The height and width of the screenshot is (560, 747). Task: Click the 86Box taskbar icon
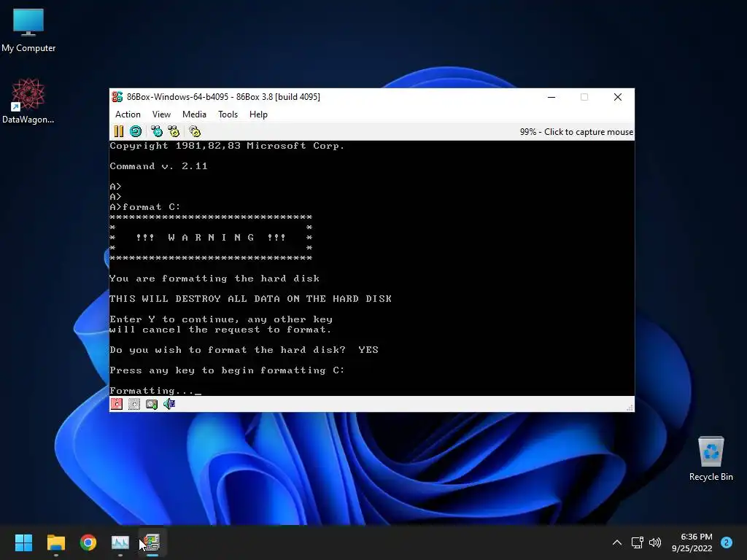click(152, 542)
